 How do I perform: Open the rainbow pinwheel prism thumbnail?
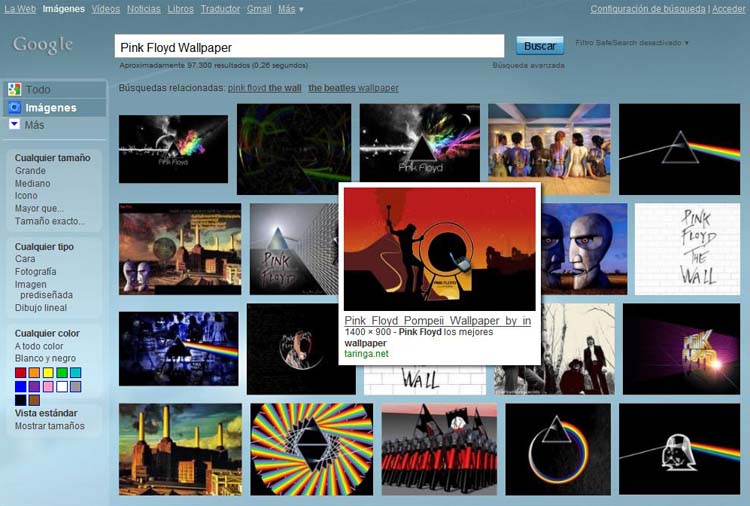[x=311, y=449]
